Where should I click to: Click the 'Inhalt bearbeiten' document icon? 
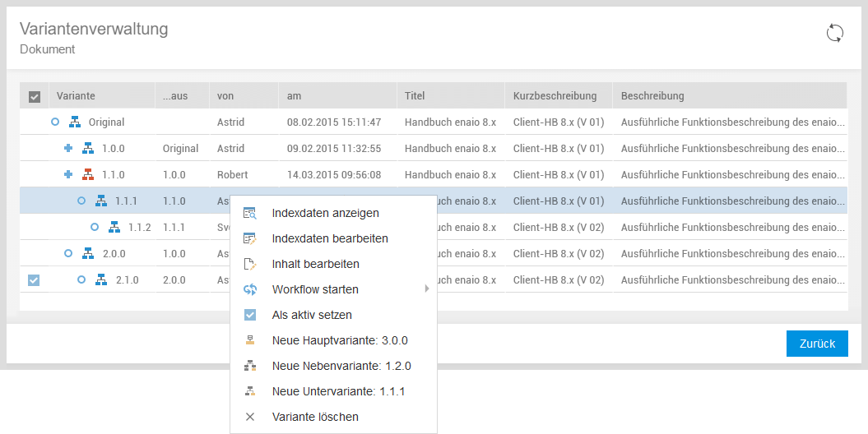coord(251,264)
